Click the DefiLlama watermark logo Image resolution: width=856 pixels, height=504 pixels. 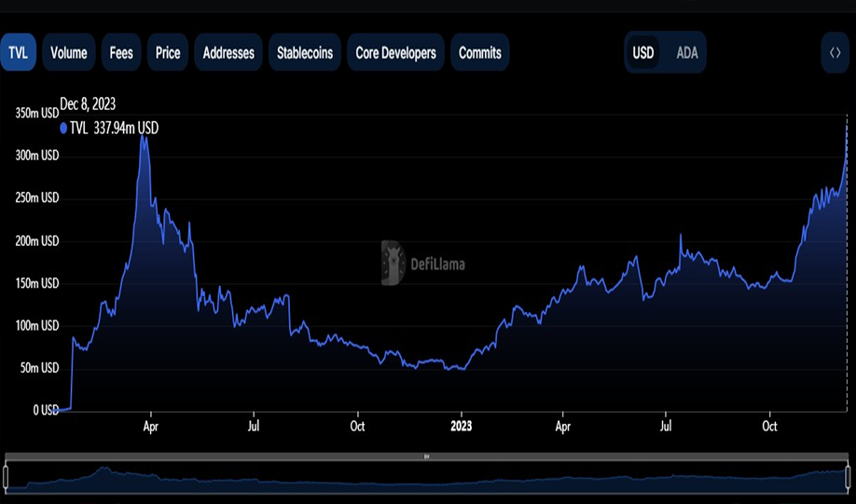click(423, 264)
